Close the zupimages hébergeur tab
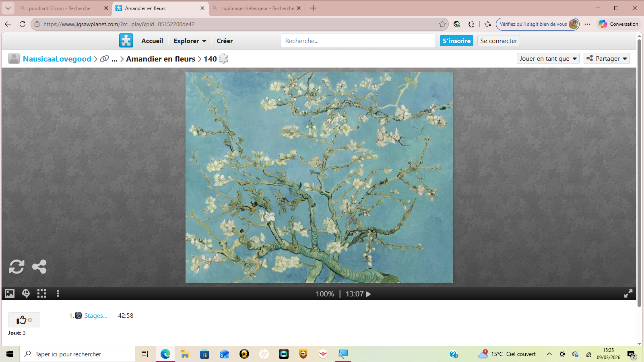This screenshot has width=644, height=362. pos(299,8)
